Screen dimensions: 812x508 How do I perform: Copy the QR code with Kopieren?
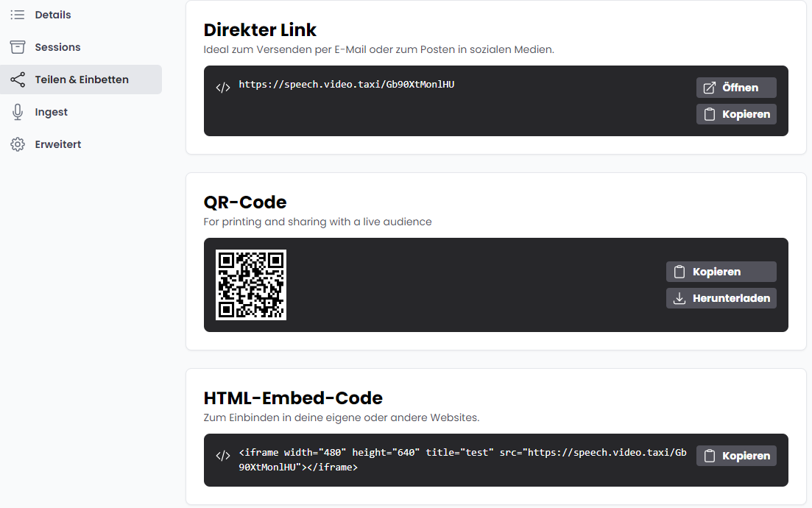click(x=721, y=272)
